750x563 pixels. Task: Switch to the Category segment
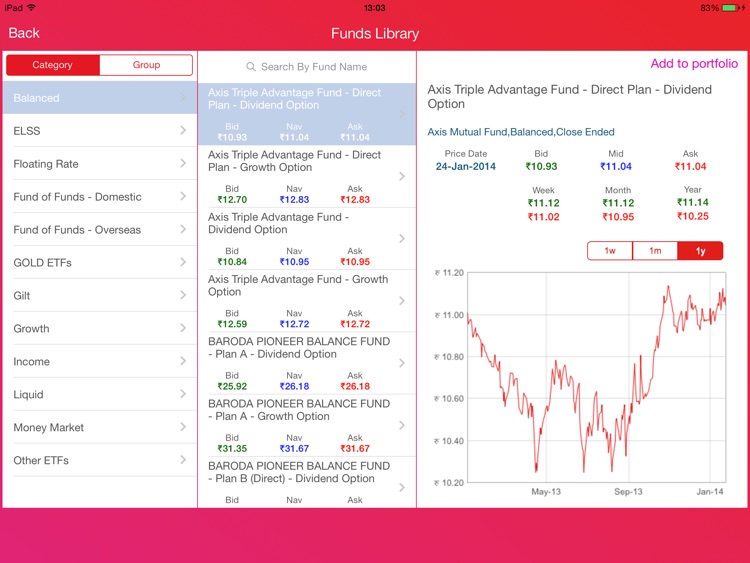[53, 65]
